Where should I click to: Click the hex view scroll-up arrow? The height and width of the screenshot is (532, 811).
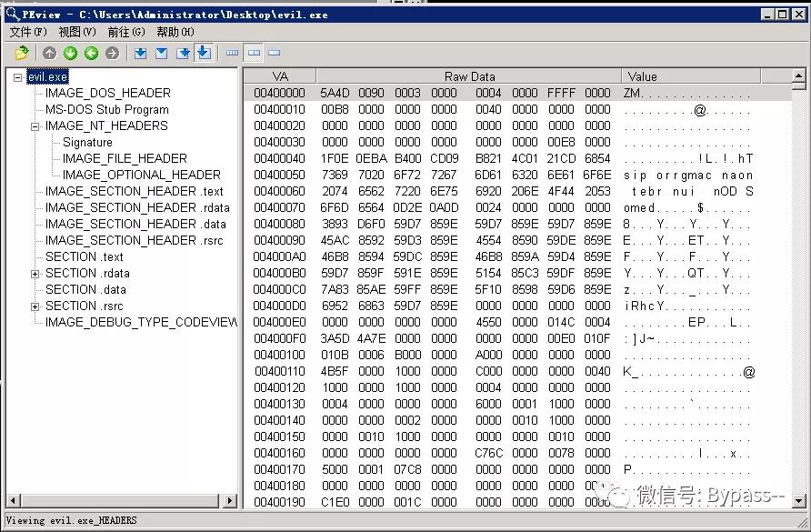(x=798, y=75)
